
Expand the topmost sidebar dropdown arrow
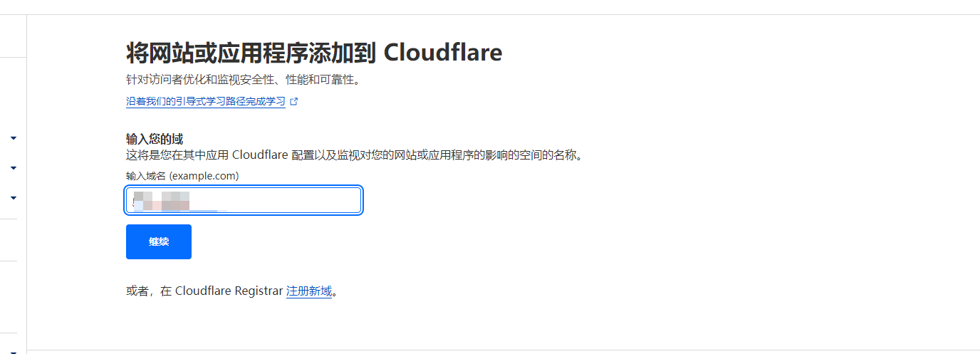pyautogui.click(x=14, y=137)
